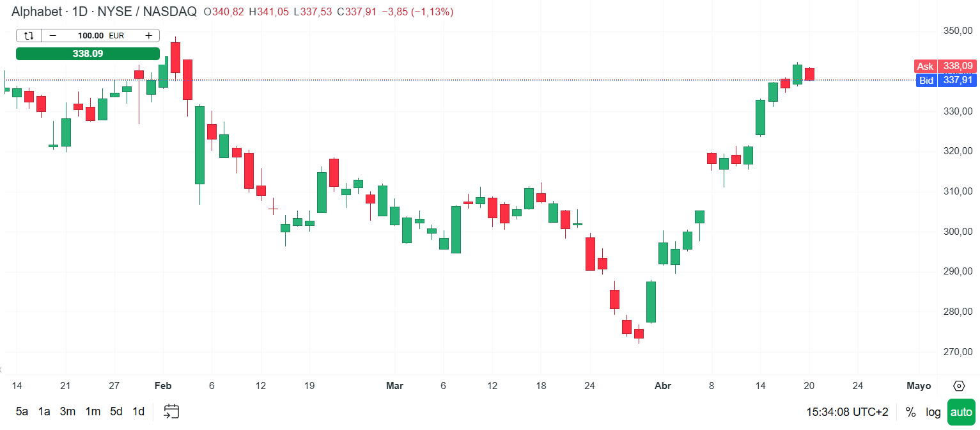This screenshot has height=430, width=980.
Task: Click the green 338.09 buy button
Action: coord(88,54)
